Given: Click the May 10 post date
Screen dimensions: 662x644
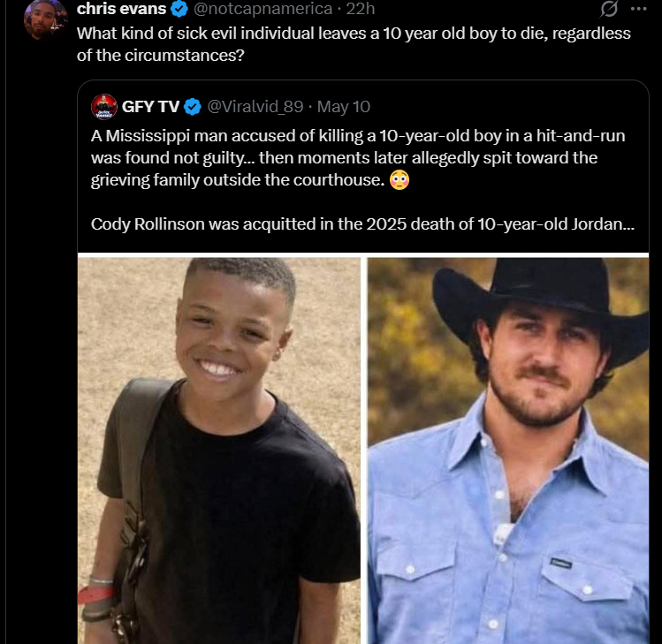Looking at the screenshot, I should [343, 107].
